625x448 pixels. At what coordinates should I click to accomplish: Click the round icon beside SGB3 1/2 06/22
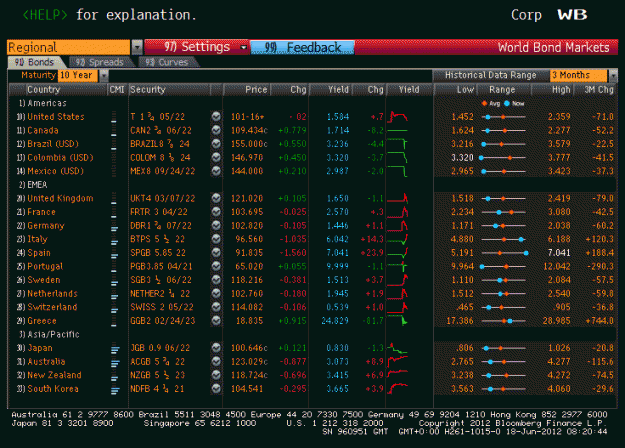click(216, 279)
